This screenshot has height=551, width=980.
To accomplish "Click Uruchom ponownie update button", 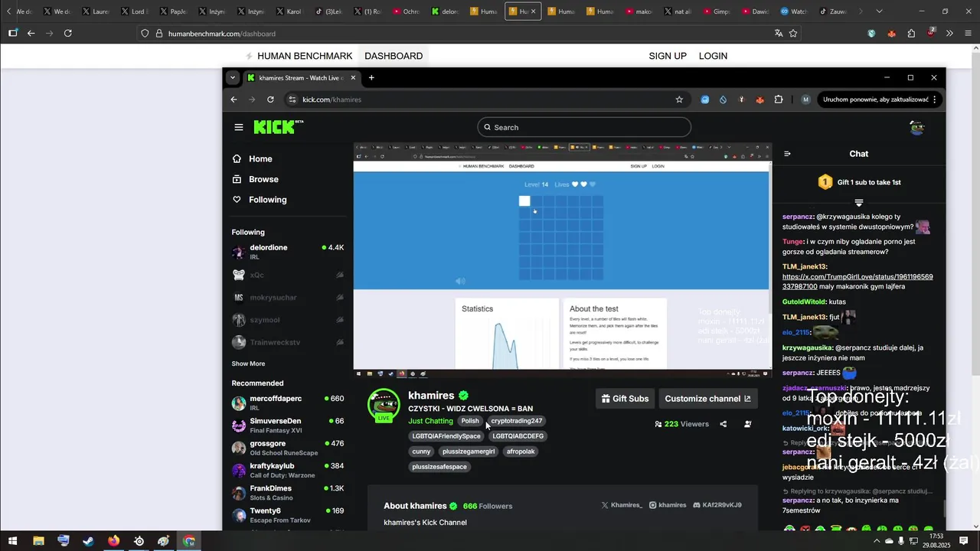I will pos(879,99).
